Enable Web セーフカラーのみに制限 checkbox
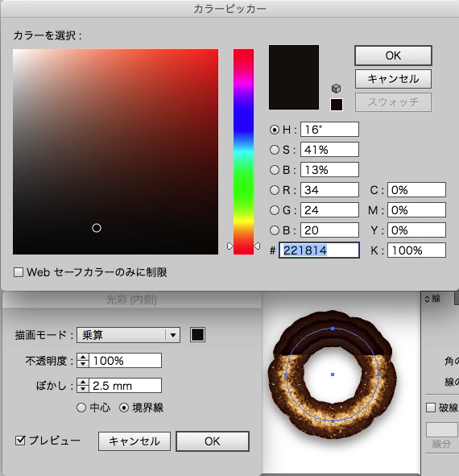 (19, 272)
